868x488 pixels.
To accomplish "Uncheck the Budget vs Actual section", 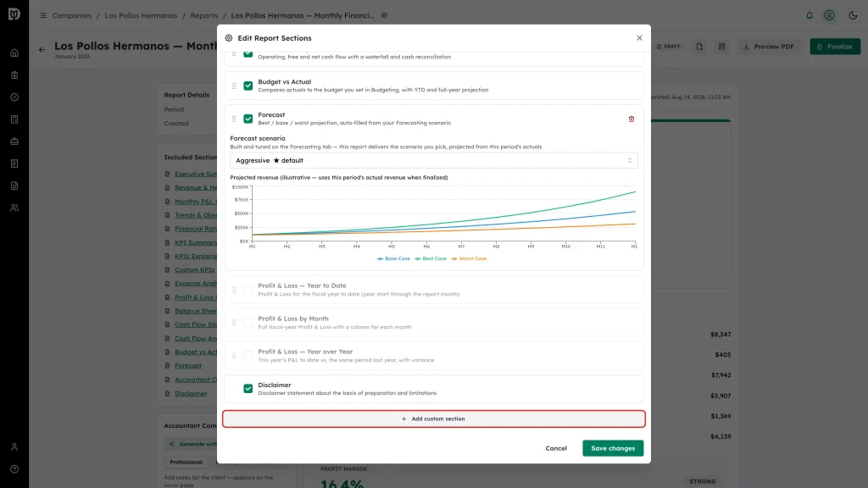I will point(248,86).
